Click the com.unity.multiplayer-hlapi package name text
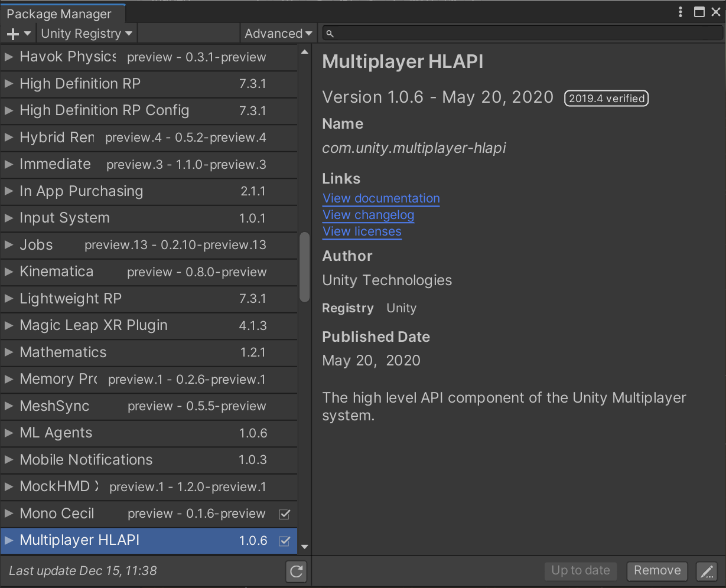 (x=414, y=148)
